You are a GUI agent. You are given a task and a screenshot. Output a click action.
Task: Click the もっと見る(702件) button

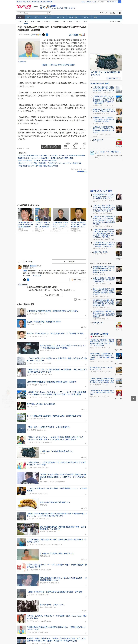[x=52, y=295]
